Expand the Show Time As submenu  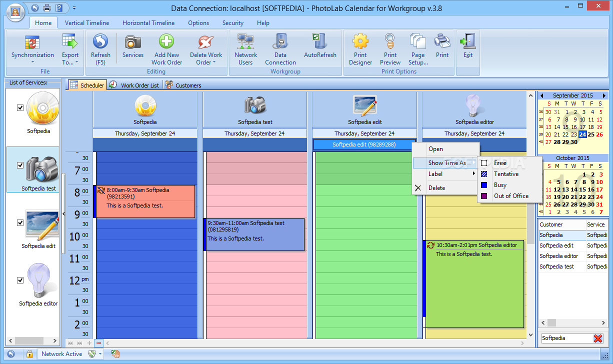click(x=445, y=163)
